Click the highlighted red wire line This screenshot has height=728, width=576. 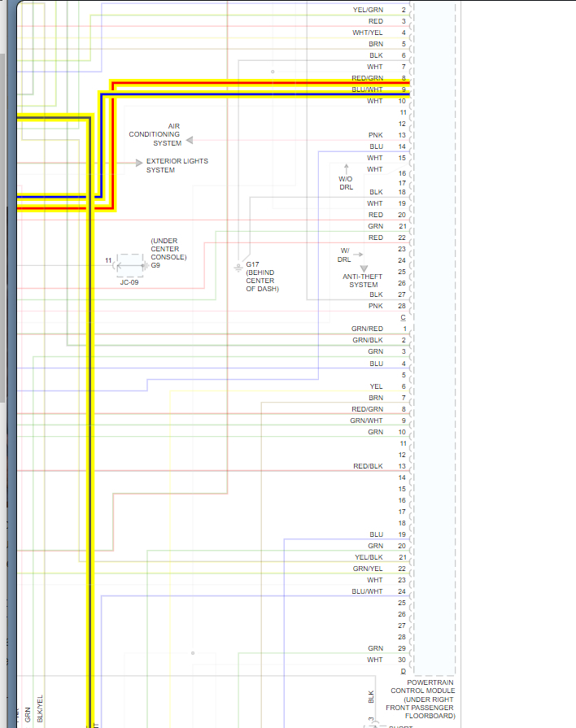[260, 83]
